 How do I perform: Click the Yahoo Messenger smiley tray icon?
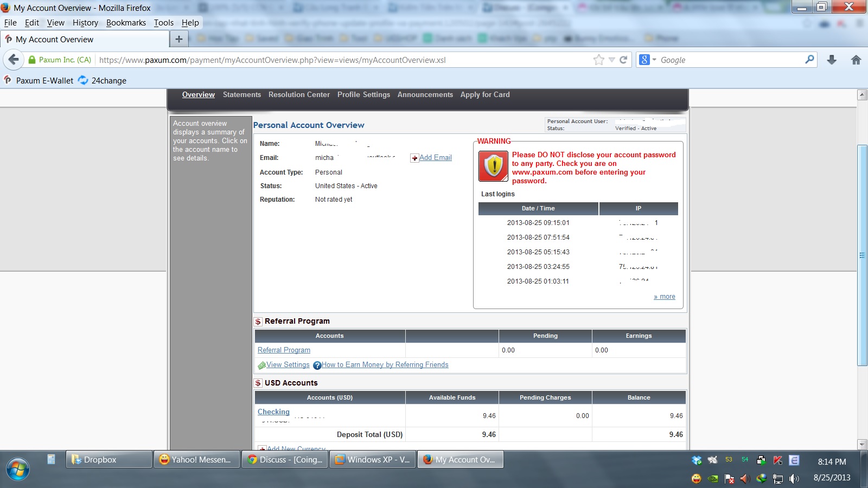click(x=697, y=478)
